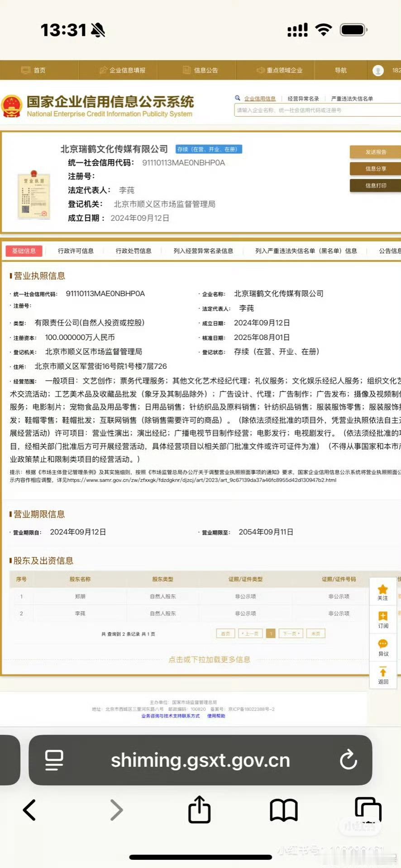This screenshot has height=868, width=401.
Task: Click the company status badge 存续
Action: pos(209,149)
